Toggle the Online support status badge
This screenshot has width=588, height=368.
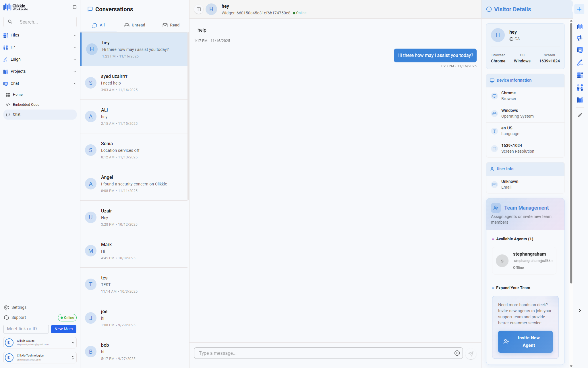(x=67, y=318)
